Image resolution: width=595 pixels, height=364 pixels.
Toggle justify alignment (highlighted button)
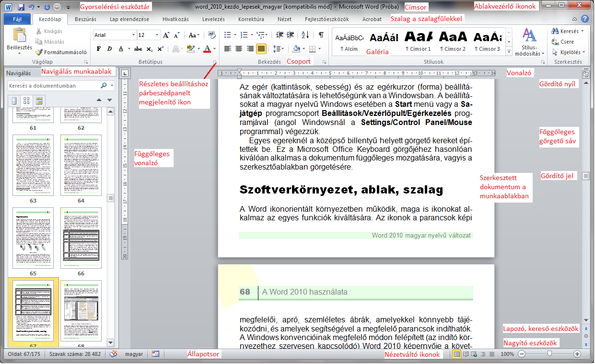[261, 49]
